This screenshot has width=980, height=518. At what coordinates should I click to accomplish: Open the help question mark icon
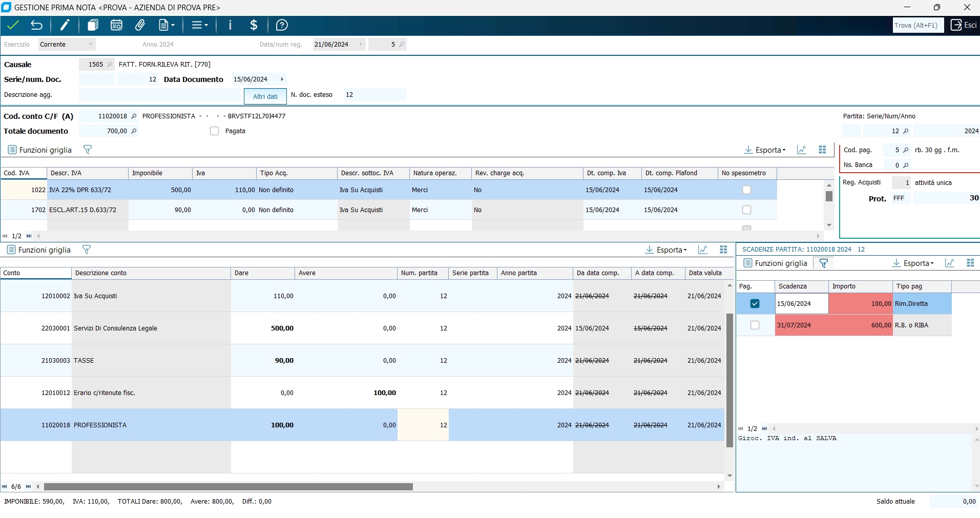282,25
